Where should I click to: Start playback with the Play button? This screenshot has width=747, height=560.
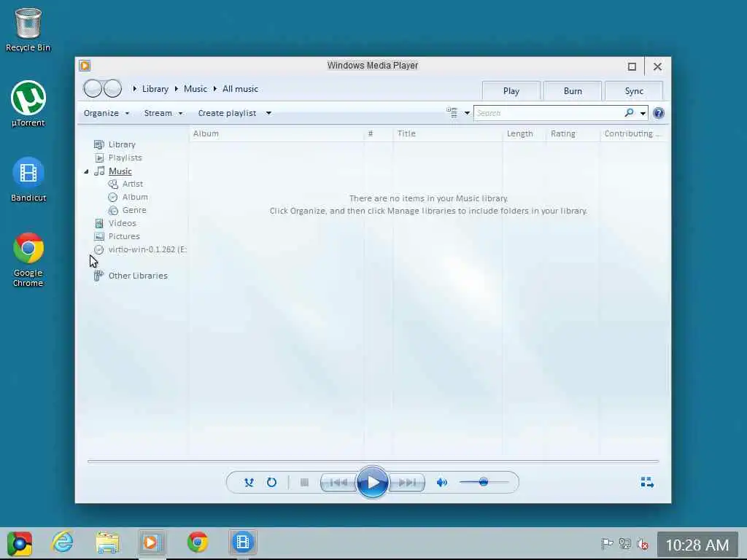coord(372,483)
